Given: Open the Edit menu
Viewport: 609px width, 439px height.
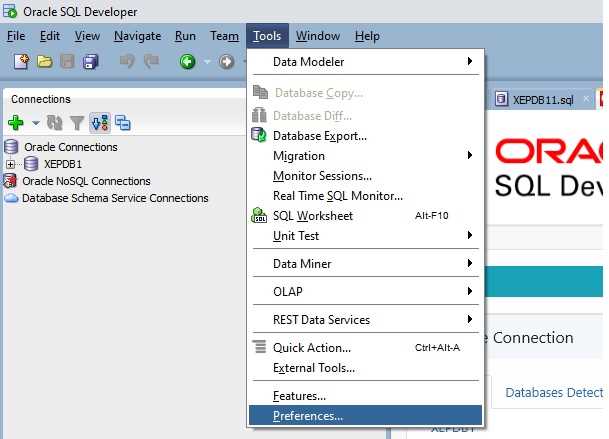Looking at the screenshot, I should pos(50,36).
